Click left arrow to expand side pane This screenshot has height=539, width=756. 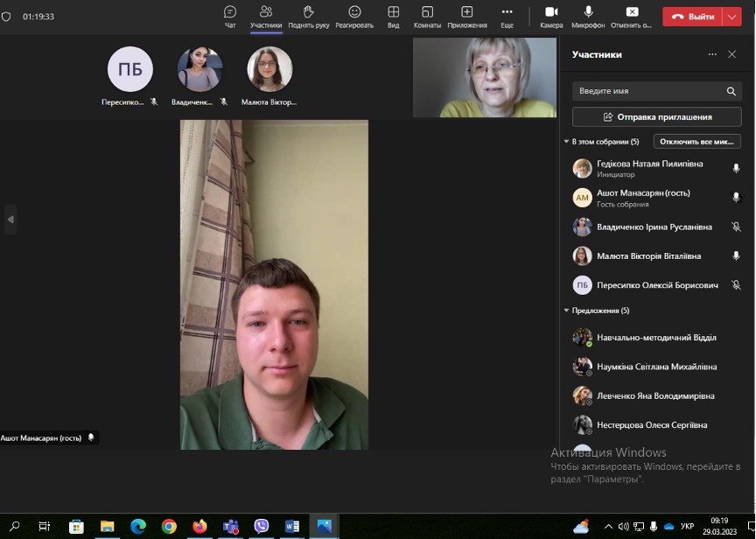click(10, 220)
